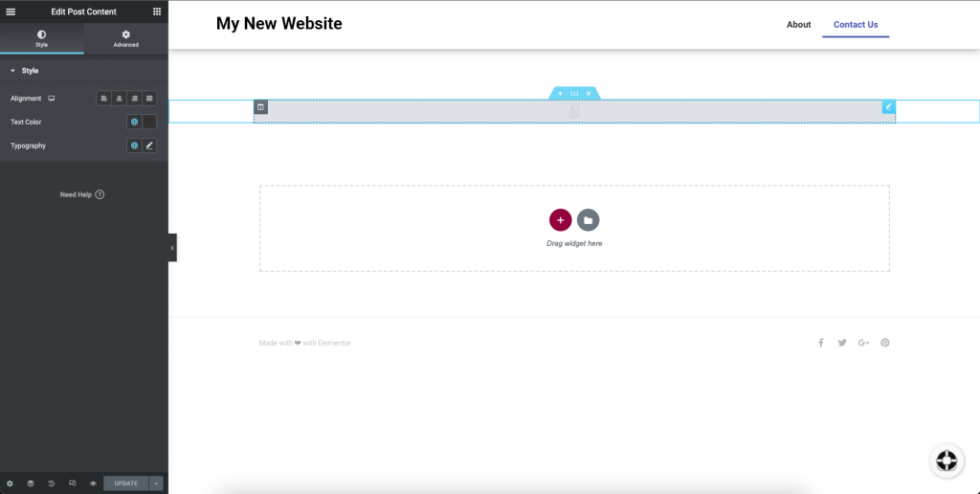Open the Elementor hamburger menu
This screenshot has width=980, height=494.
pos(11,11)
